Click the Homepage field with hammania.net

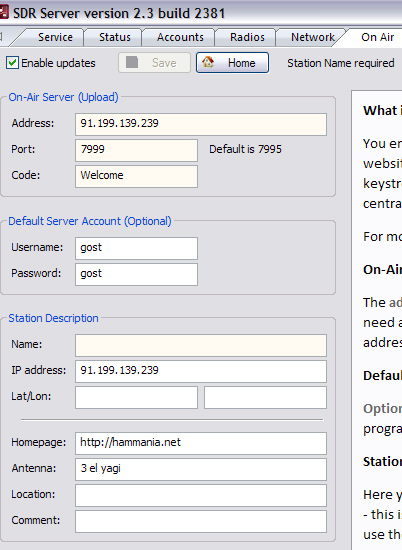(x=201, y=443)
